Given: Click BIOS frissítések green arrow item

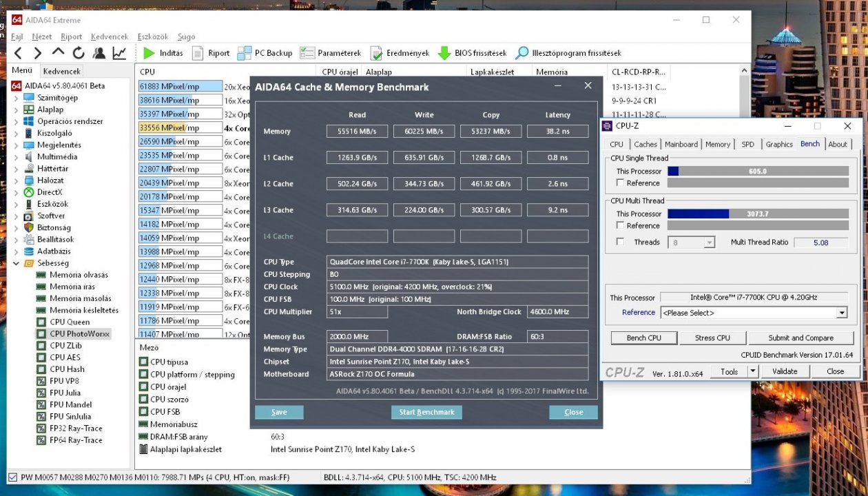Looking at the screenshot, I should click(x=472, y=53).
